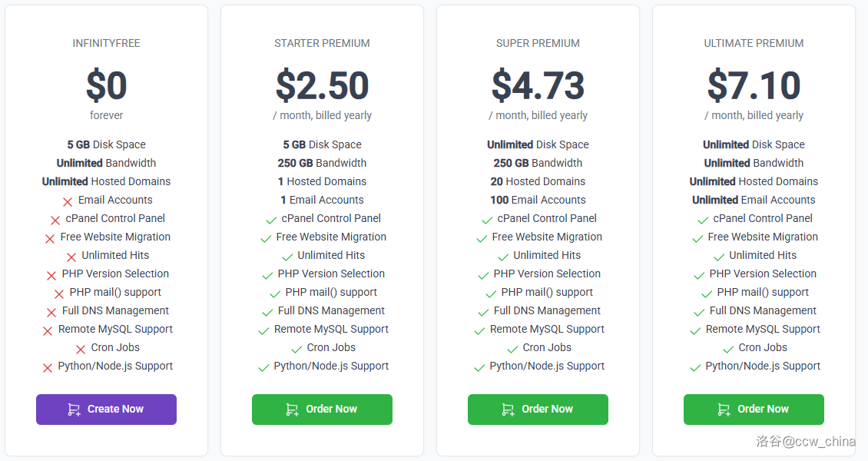This screenshot has width=868, height=461.
Task: Click Remote MySQL Support in Ultimate Premium
Action: pos(763,329)
